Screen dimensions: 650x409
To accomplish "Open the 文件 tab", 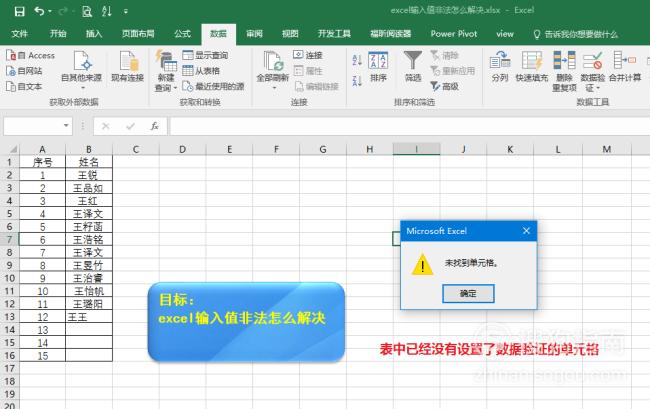I will (19, 34).
